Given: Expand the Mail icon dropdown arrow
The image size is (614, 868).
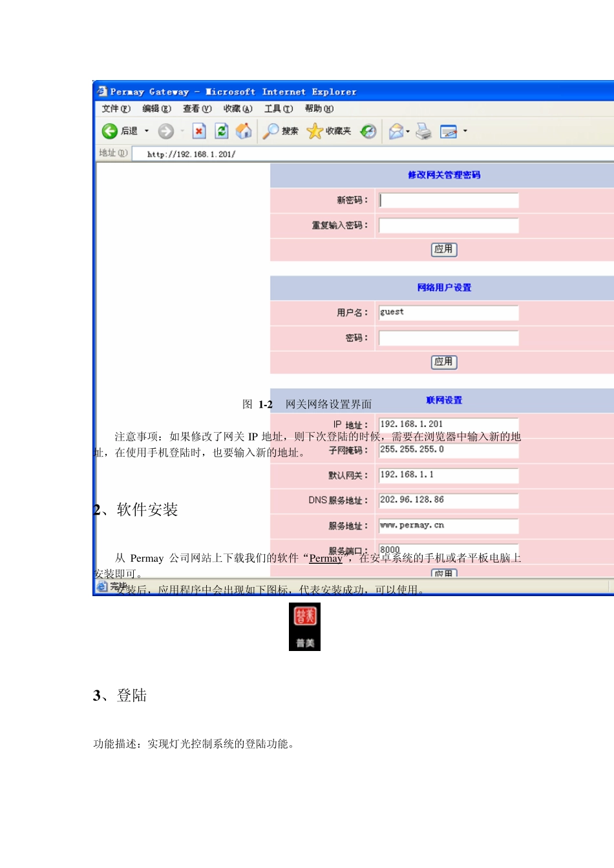Looking at the screenshot, I should [x=408, y=131].
